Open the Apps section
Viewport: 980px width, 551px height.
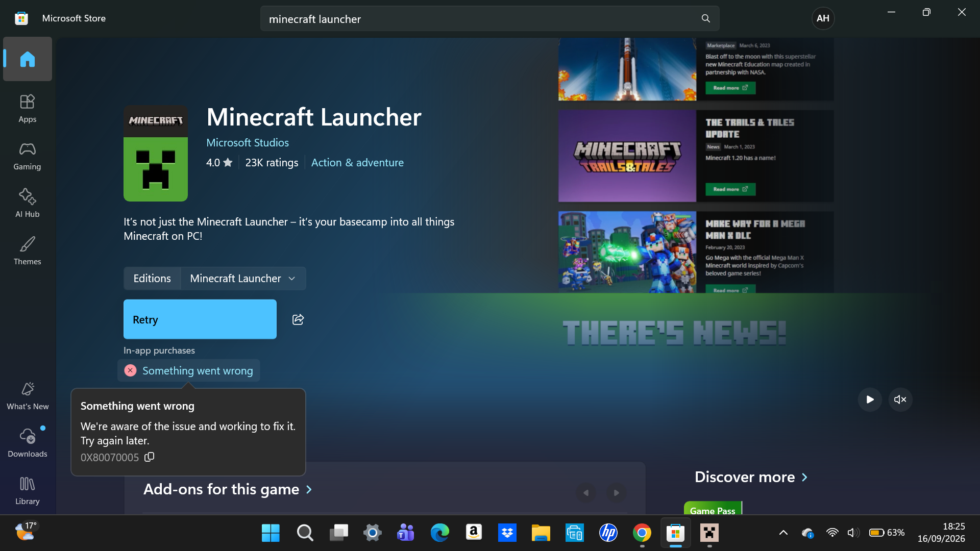point(28,109)
